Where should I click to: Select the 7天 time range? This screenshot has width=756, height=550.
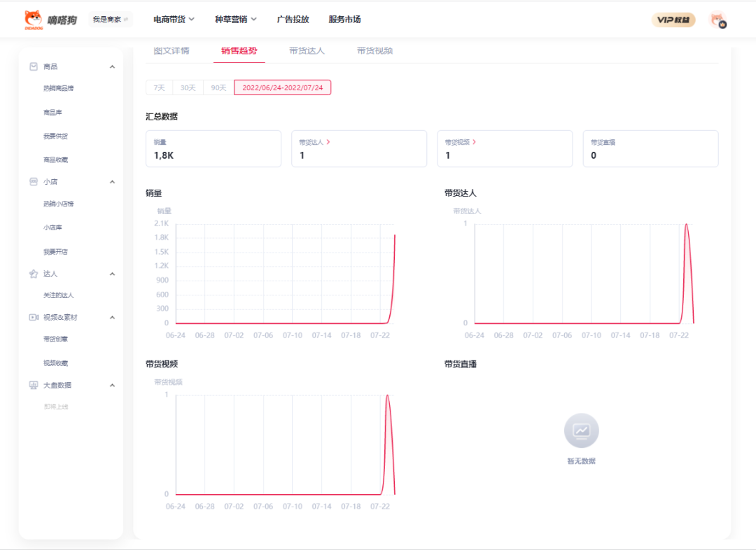159,87
